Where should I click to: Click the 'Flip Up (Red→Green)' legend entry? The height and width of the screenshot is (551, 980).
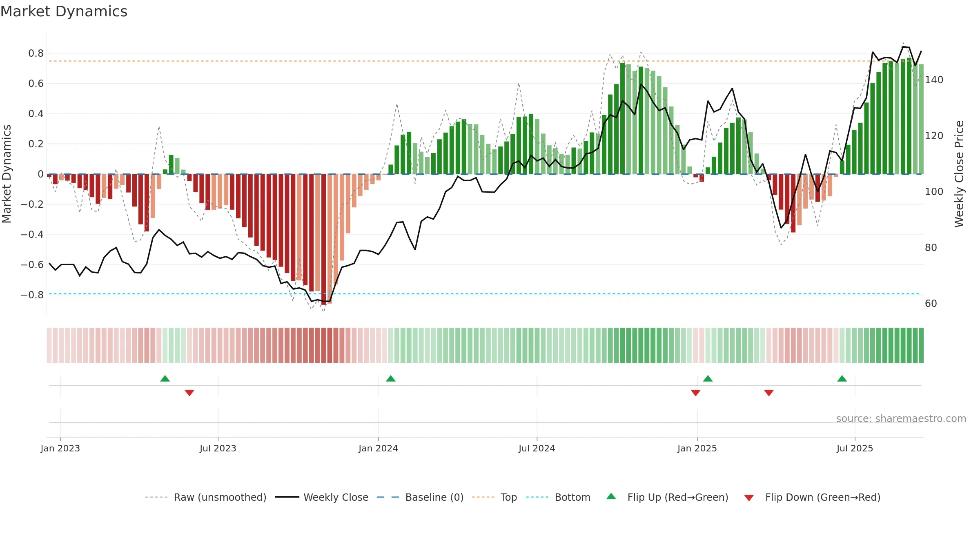tap(668, 497)
